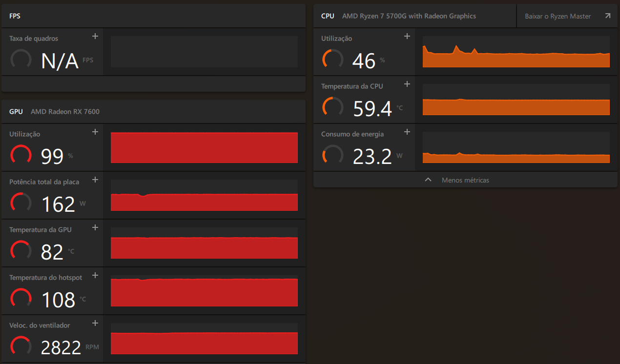Click the up chevron beside Menos métricas

(x=428, y=180)
